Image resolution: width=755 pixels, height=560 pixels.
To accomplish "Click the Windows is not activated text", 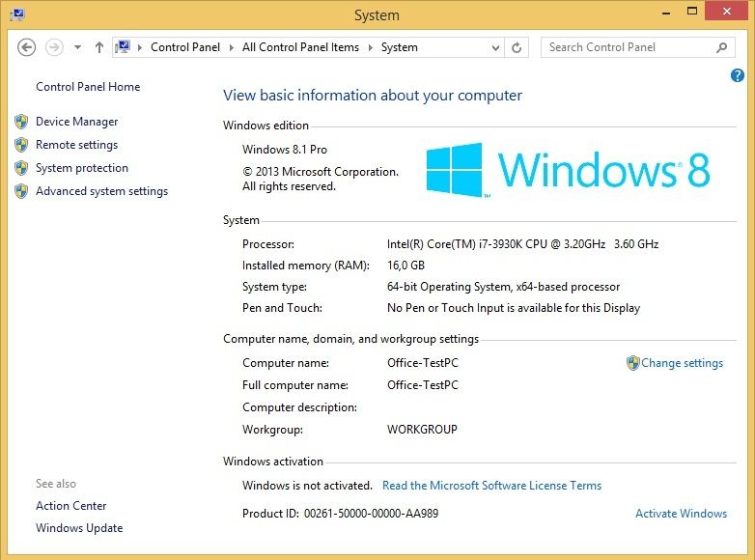I will coord(307,486).
